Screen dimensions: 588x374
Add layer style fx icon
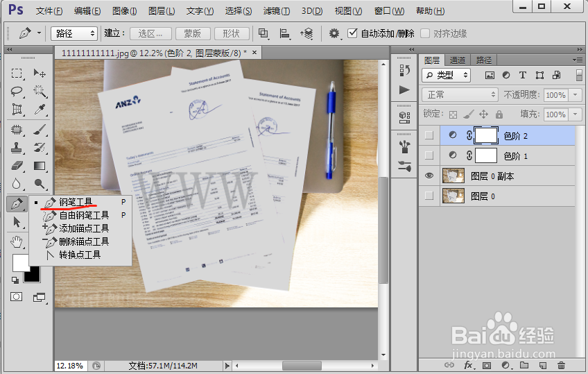click(468, 365)
